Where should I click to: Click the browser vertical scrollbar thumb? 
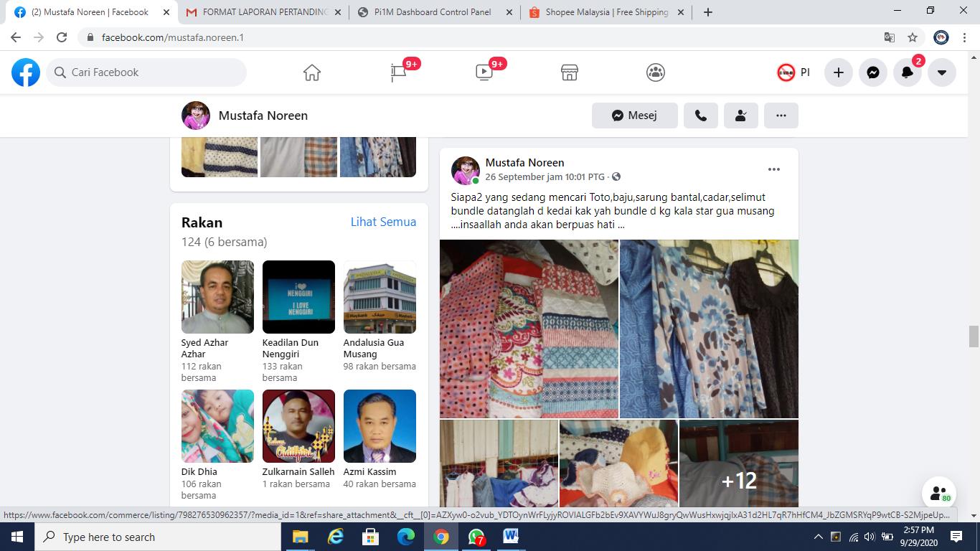[x=974, y=336]
